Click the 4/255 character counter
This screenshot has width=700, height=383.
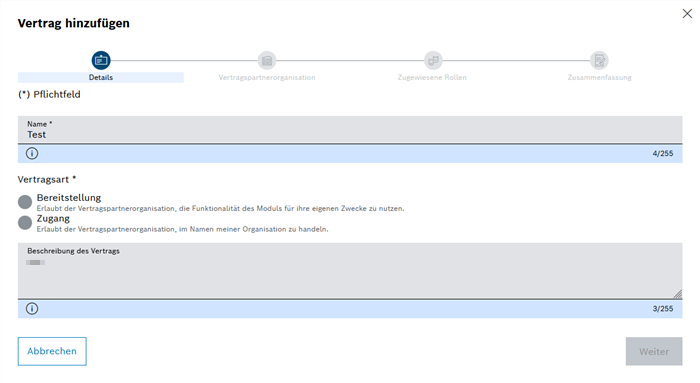662,154
